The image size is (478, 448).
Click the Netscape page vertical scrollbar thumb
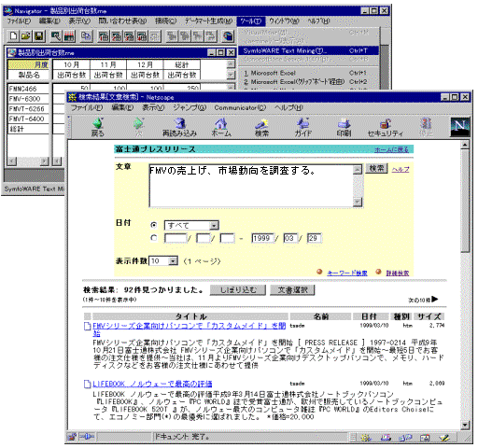point(465,201)
